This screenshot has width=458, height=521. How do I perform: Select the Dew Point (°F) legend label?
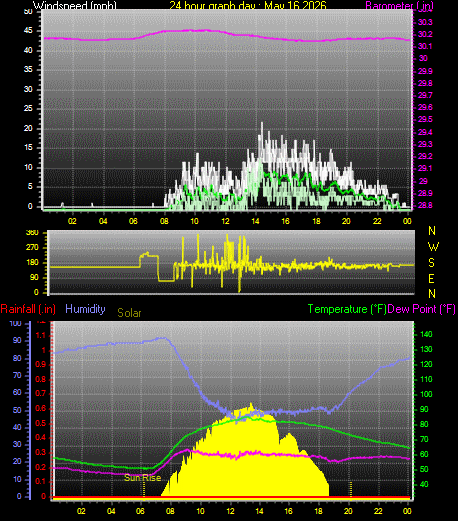421,309
